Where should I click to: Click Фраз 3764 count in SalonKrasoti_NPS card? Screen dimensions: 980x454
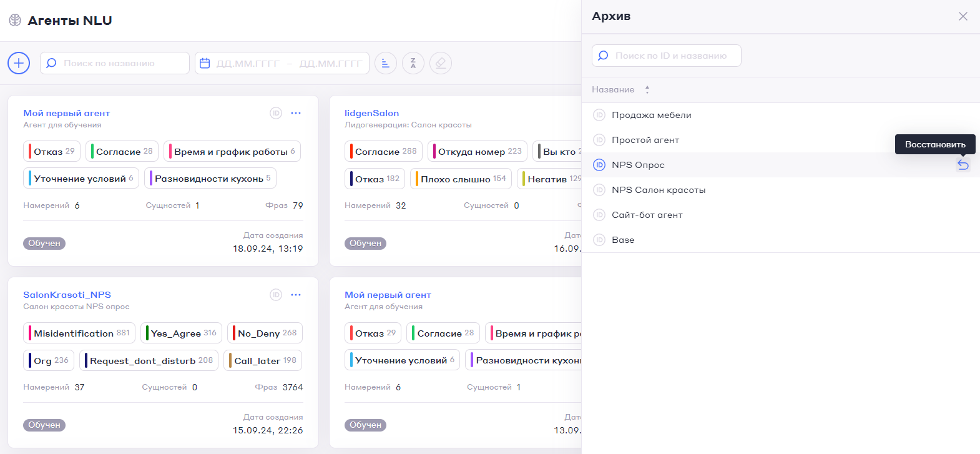pyautogui.click(x=279, y=387)
